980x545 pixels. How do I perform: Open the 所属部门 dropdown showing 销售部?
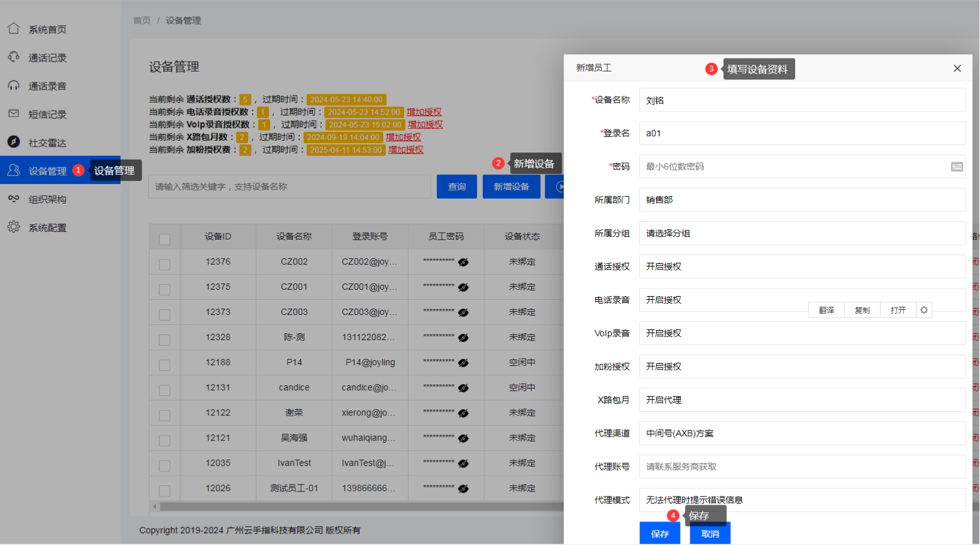coord(802,200)
